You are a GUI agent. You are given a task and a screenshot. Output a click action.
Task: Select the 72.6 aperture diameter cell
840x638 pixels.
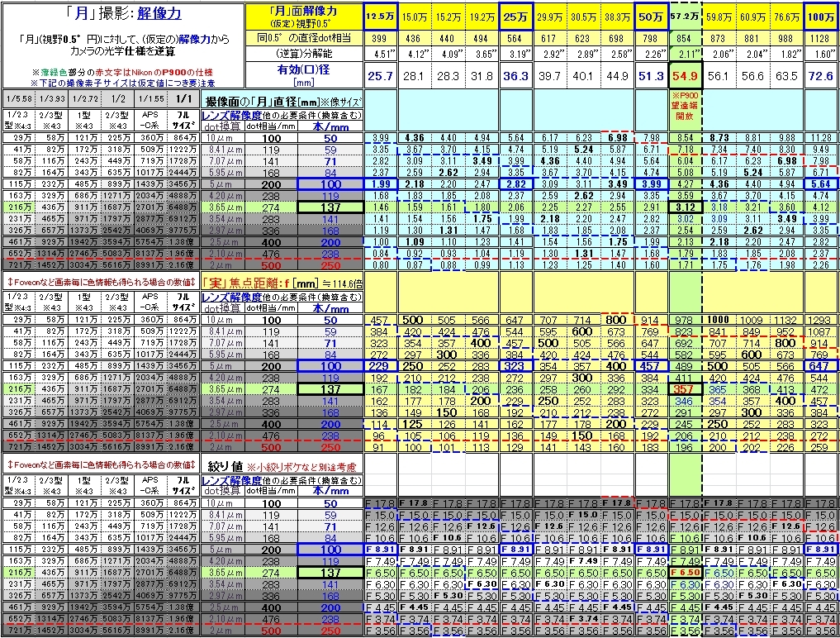click(x=821, y=75)
